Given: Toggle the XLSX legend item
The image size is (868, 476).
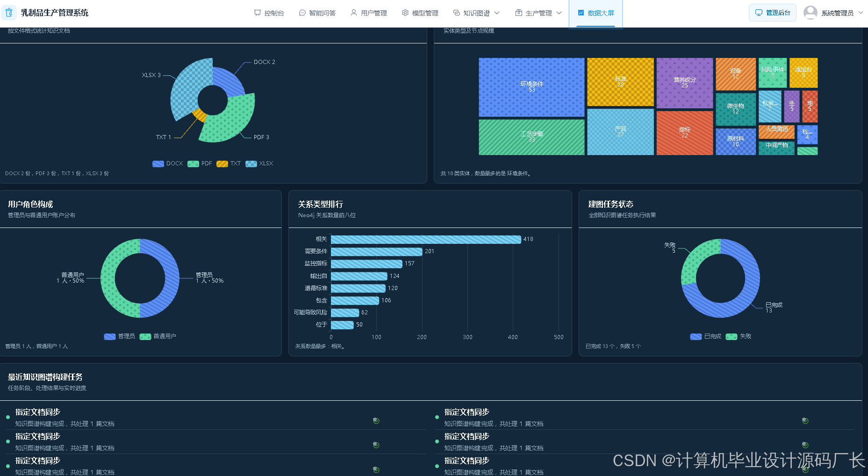Looking at the screenshot, I should pyautogui.click(x=259, y=163).
